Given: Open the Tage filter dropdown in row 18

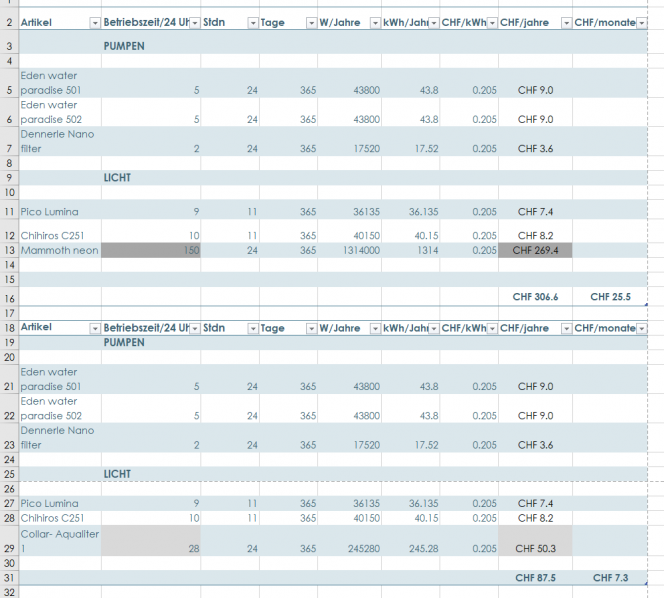Looking at the screenshot, I should (311, 329).
